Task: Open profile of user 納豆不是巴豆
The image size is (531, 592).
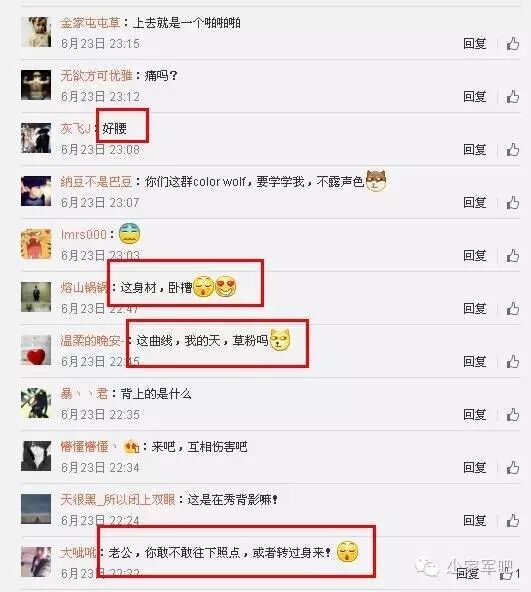Action: (x=96, y=182)
